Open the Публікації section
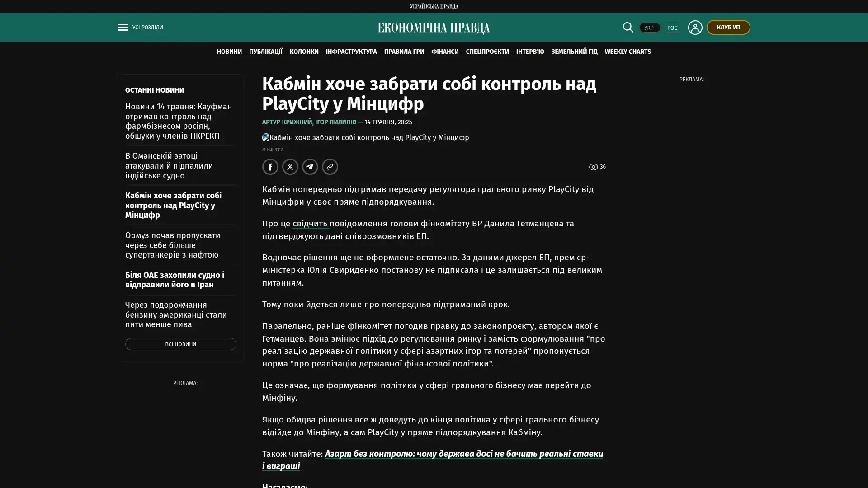The image size is (868, 488). pos(266,52)
